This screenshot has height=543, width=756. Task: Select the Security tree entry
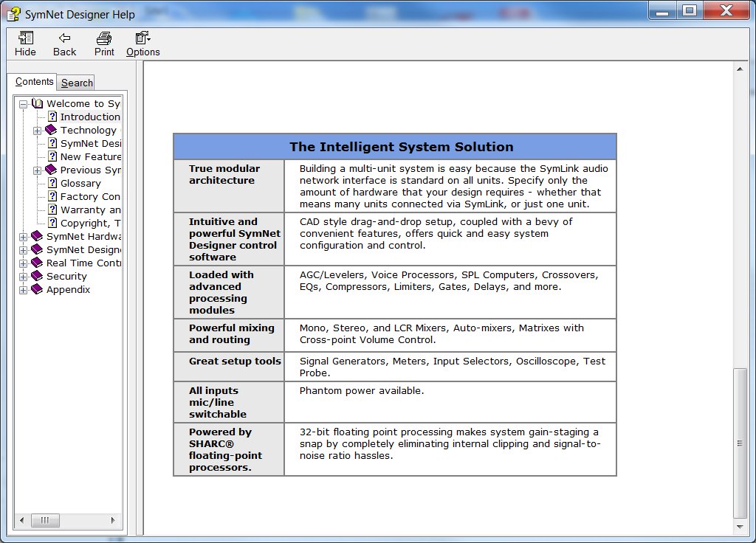(x=66, y=277)
